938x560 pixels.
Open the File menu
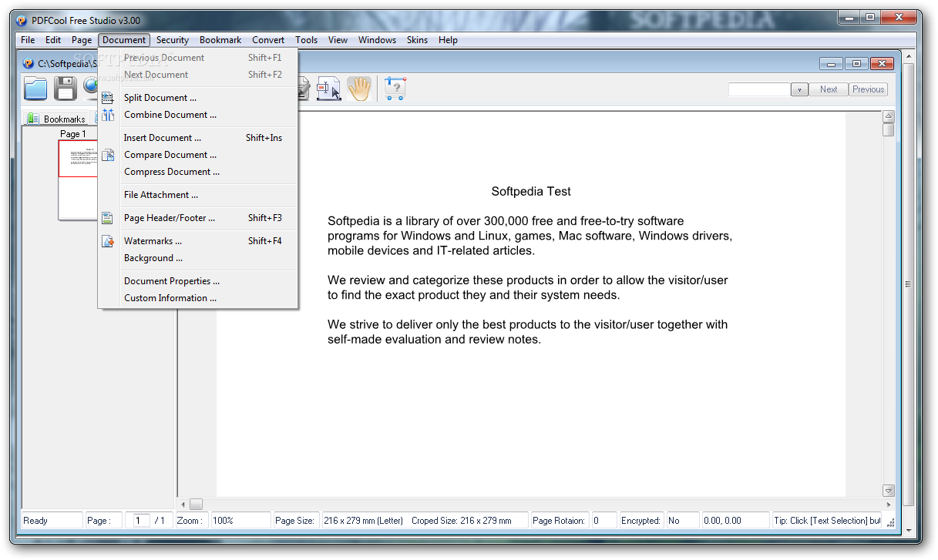[x=28, y=40]
